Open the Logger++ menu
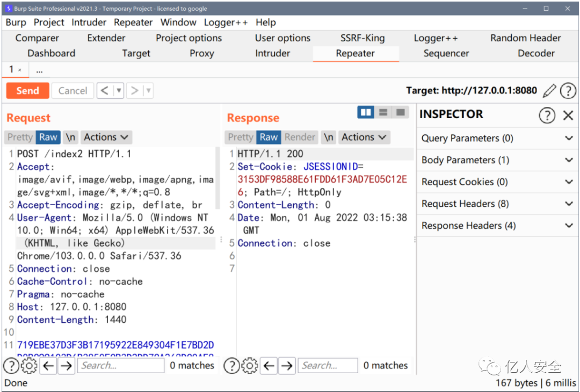The height and width of the screenshot is (392, 580). point(226,23)
